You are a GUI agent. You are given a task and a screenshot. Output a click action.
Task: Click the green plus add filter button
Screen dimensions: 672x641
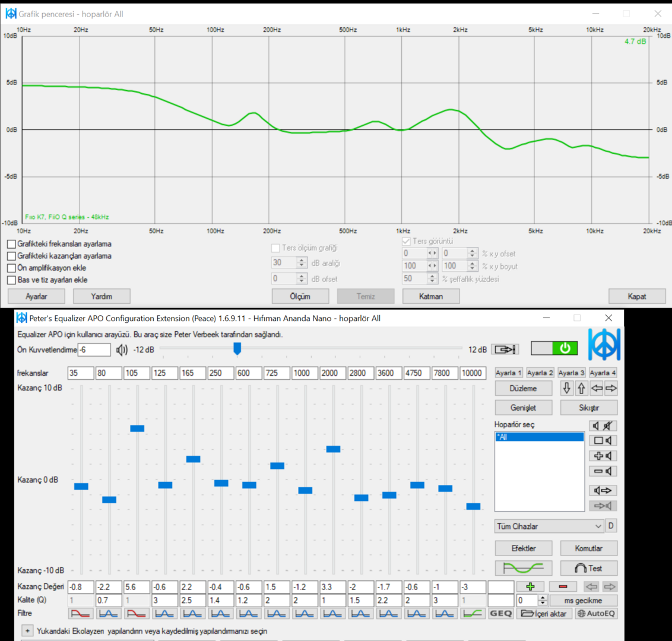tap(530, 586)
